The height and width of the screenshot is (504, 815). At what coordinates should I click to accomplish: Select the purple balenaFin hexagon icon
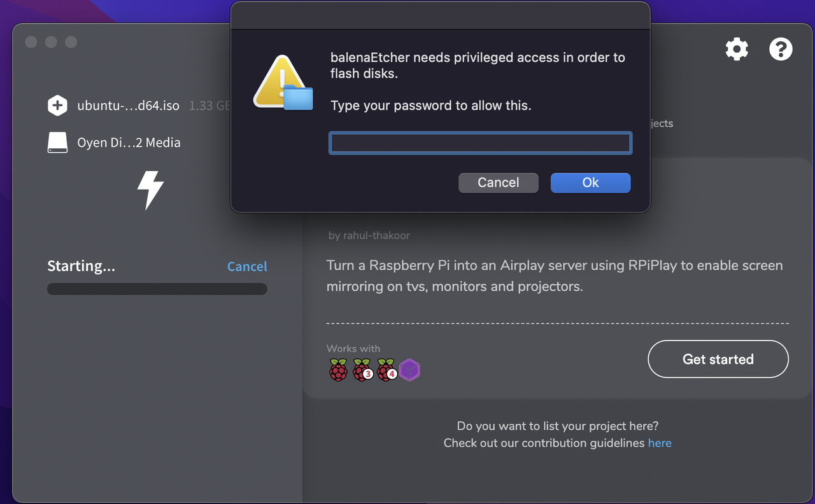coord(410,370)
